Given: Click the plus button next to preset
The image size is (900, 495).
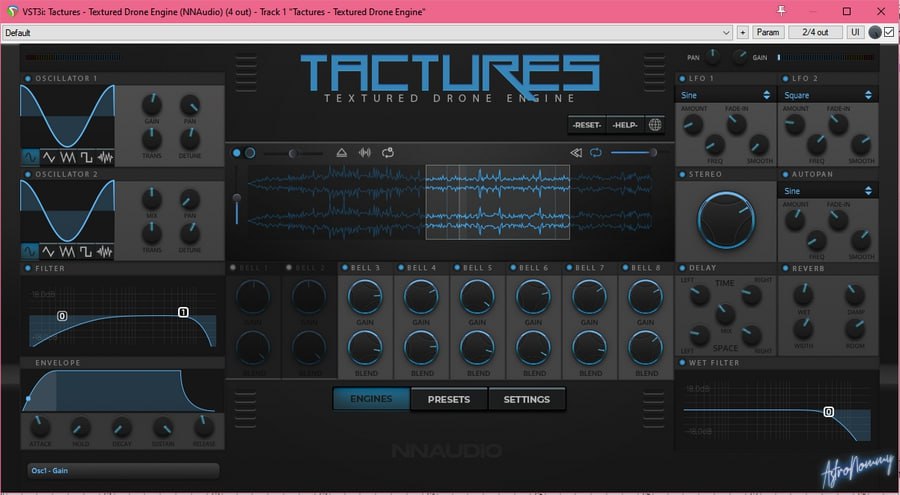Looking at the screenshot, I should (742, 32).
